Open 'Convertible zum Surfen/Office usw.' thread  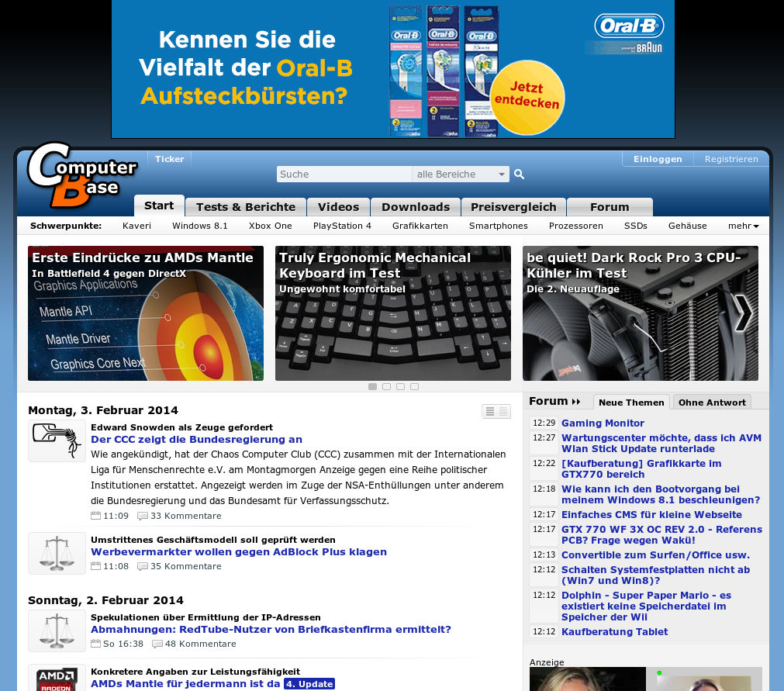click(655, 555)
